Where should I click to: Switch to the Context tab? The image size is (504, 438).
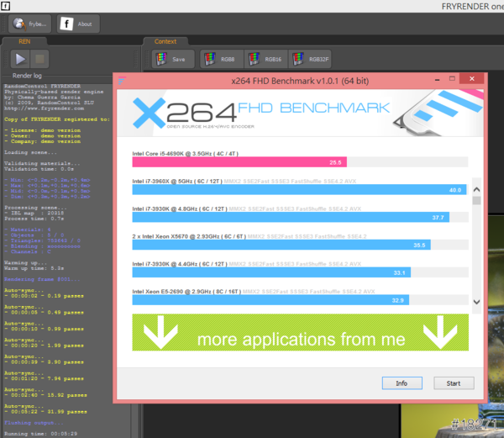(165, 40)
